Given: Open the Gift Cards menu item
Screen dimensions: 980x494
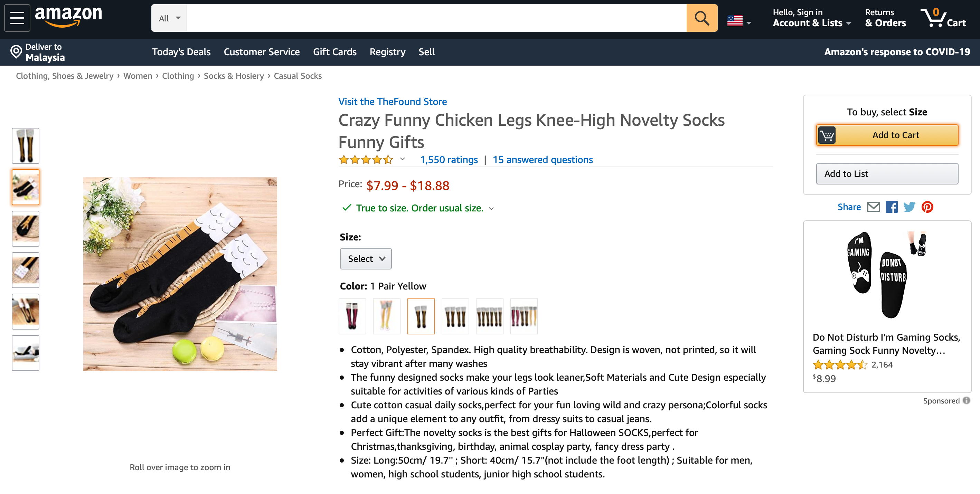Looking at the screenshot, I should pos(334,52).
